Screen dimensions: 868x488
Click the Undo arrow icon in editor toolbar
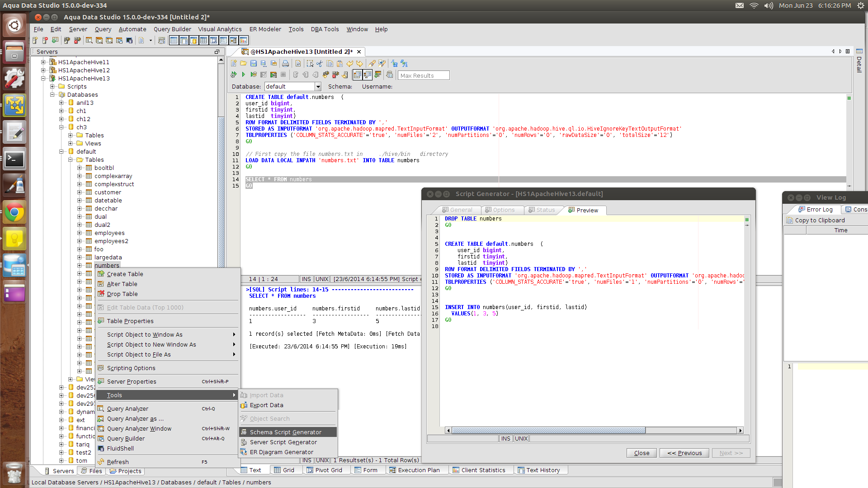[x=349, y=64]
